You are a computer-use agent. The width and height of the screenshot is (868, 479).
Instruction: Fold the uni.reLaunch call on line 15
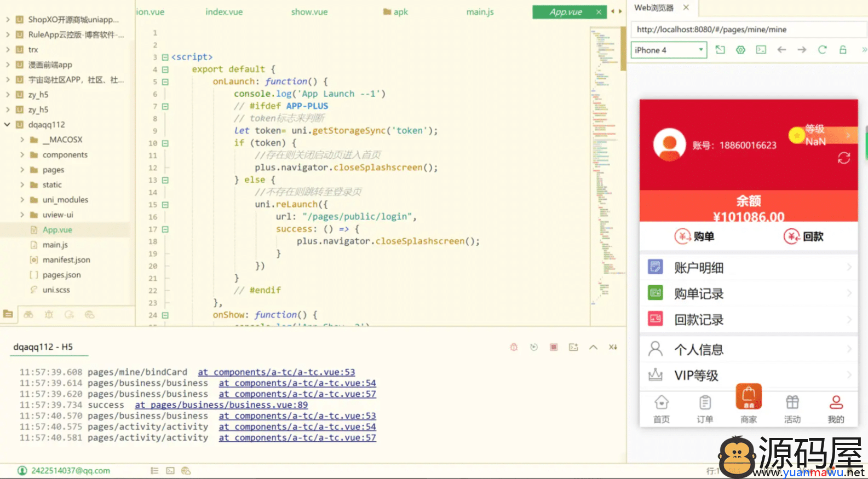165,205
